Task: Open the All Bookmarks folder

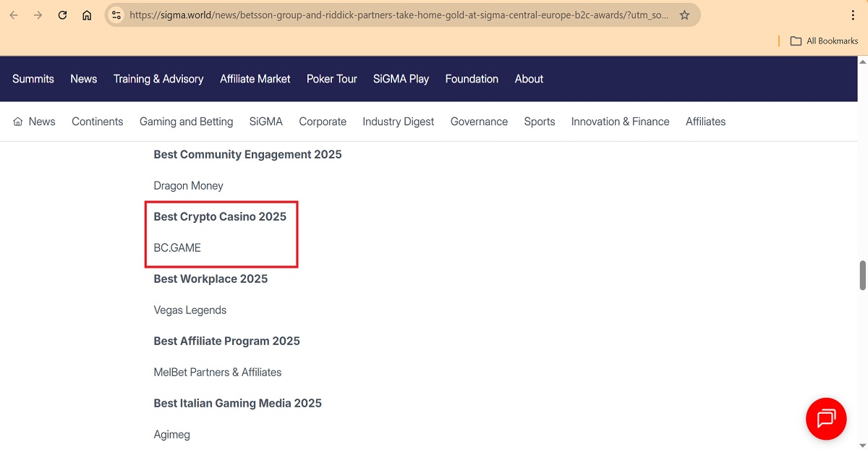Action: coord(824,41)
